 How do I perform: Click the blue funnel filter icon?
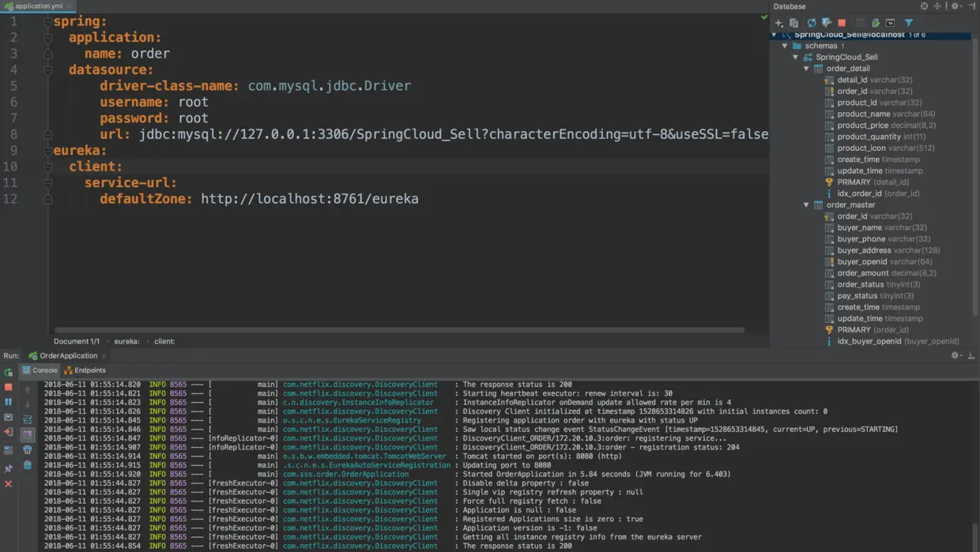[x=909, y=23]
